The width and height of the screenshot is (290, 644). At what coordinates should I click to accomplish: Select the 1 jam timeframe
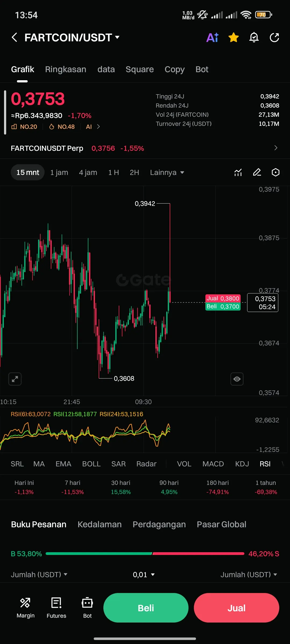(x=59, y=172)
